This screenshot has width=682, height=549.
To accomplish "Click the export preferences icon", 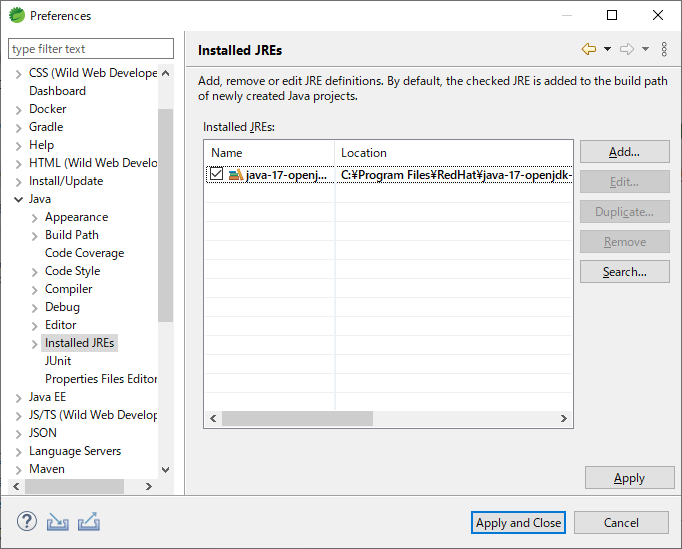I will click(x=89, y=522).
